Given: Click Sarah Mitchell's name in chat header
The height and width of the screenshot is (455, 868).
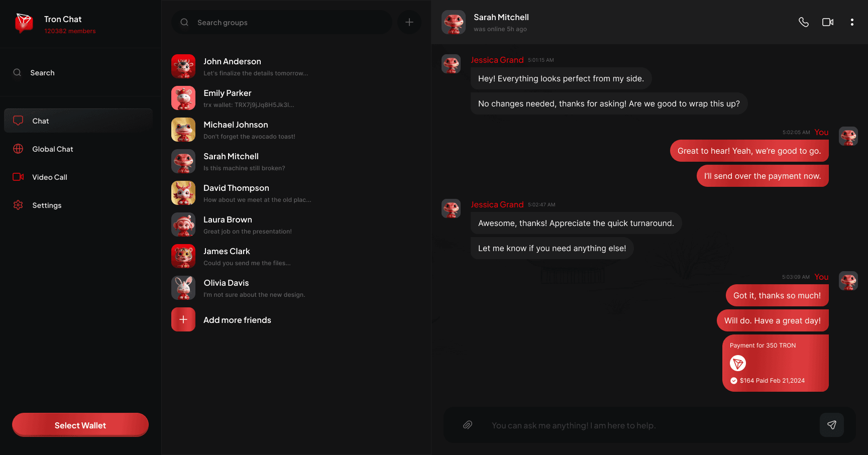Looking at the screenshot, I should (x=501, y=17).
